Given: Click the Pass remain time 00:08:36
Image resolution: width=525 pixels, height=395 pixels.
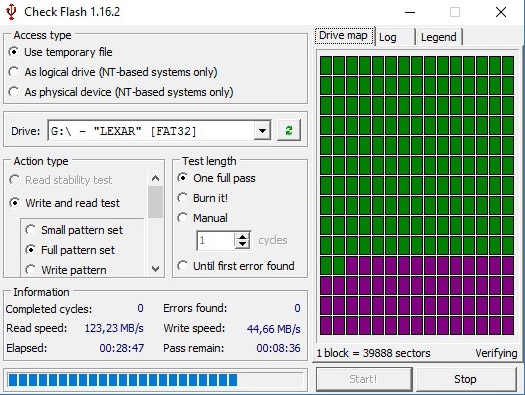Looking at the screenshot, I should [278, 348].
